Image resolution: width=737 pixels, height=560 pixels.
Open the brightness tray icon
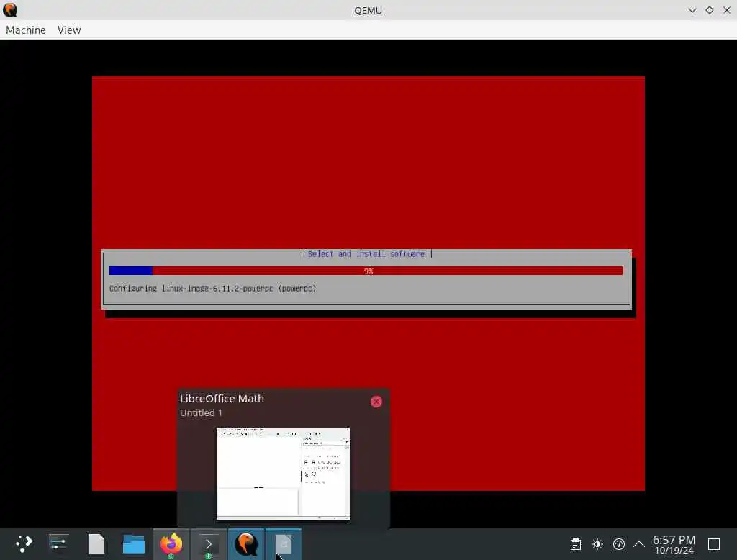tap(597, 544)
